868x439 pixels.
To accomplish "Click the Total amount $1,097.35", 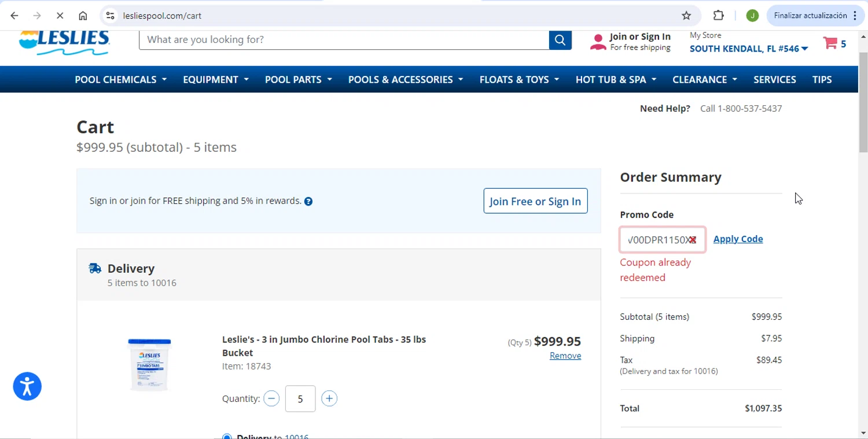I will tap(763, 408).
